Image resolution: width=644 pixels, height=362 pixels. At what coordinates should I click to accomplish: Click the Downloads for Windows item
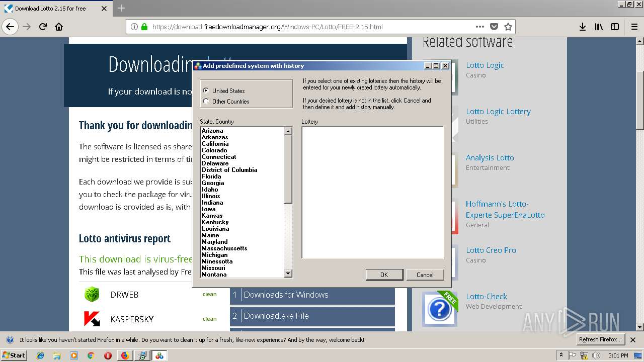(x=312, y=295)
